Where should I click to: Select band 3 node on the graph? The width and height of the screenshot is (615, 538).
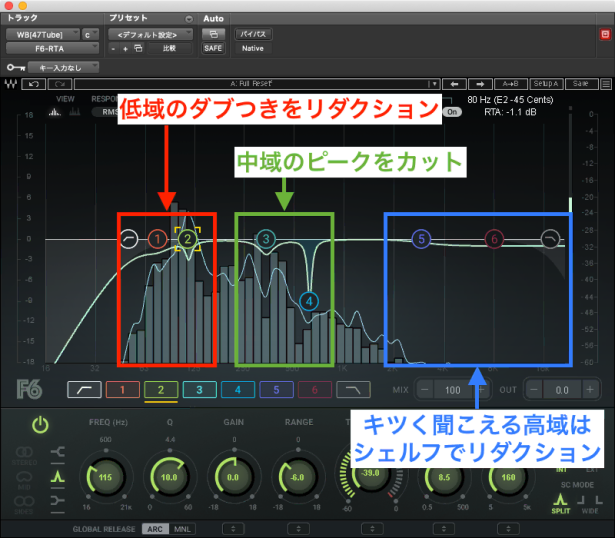click(x=266, y=239)
